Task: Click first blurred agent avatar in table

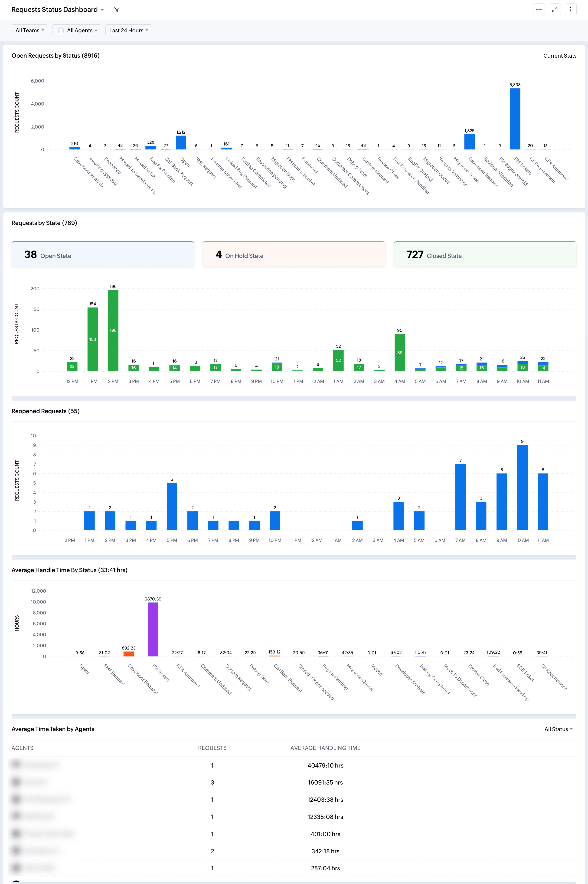Action: [x=16, y=764]
